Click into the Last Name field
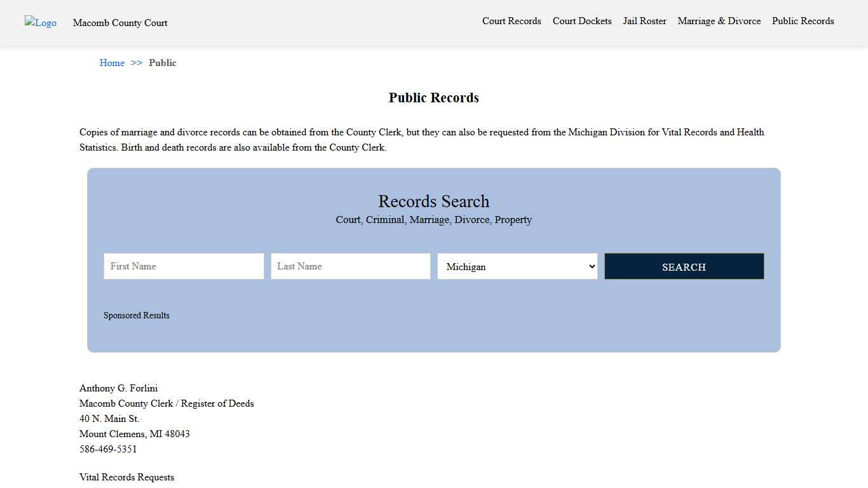This screenshot has height=488, width=868. click(350, 266)
